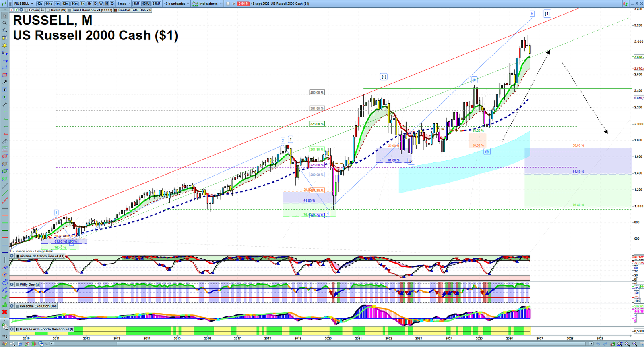Select the vertical line tool
This screenshot has width=644, height=347.
coord(5,260)
